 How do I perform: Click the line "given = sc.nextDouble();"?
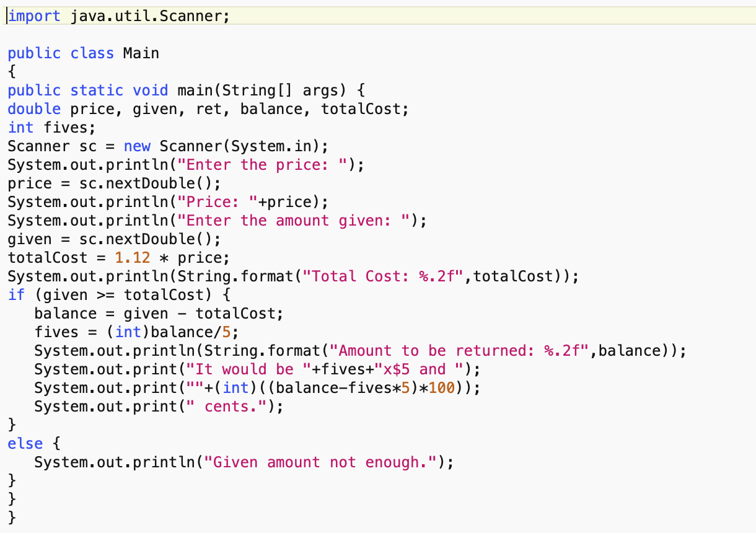point(115,239)
